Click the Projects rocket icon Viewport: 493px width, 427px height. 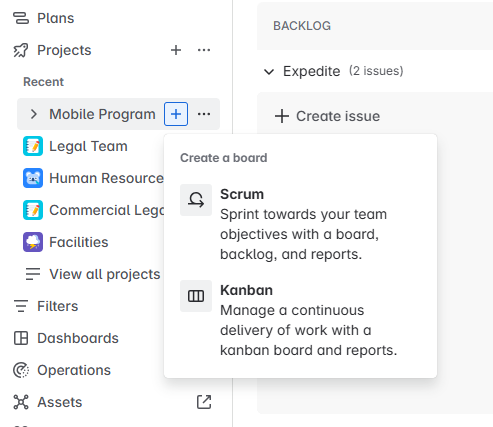tap(21, 50)
